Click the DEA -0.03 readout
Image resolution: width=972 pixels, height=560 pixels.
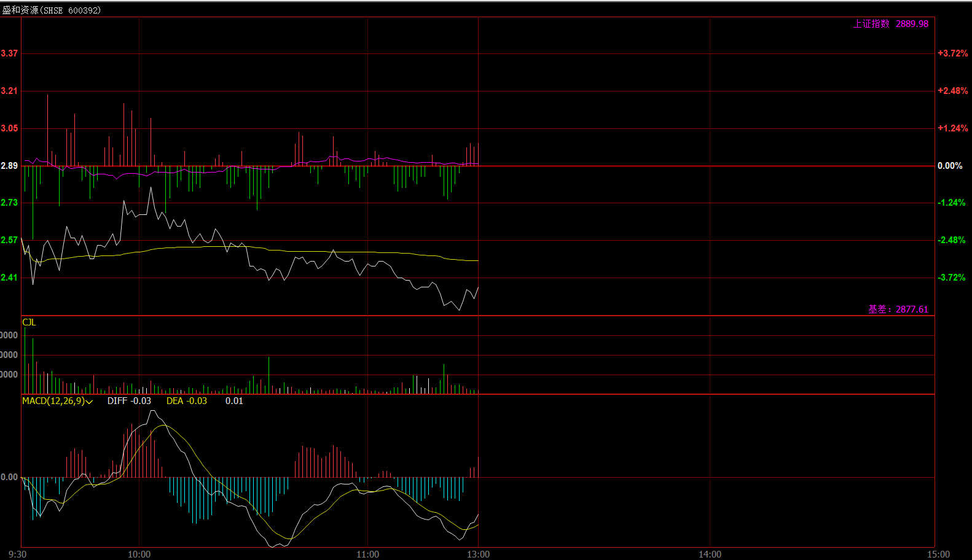[x=187, y=401]
